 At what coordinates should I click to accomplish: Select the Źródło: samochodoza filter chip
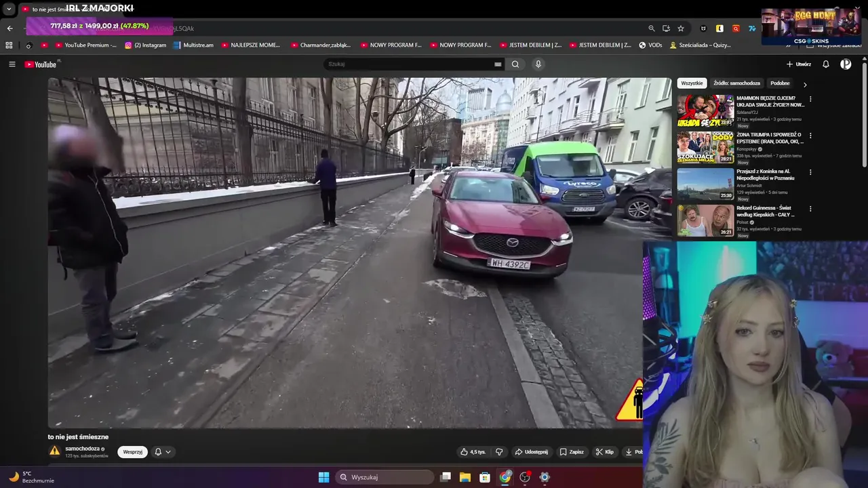(736, 83)
